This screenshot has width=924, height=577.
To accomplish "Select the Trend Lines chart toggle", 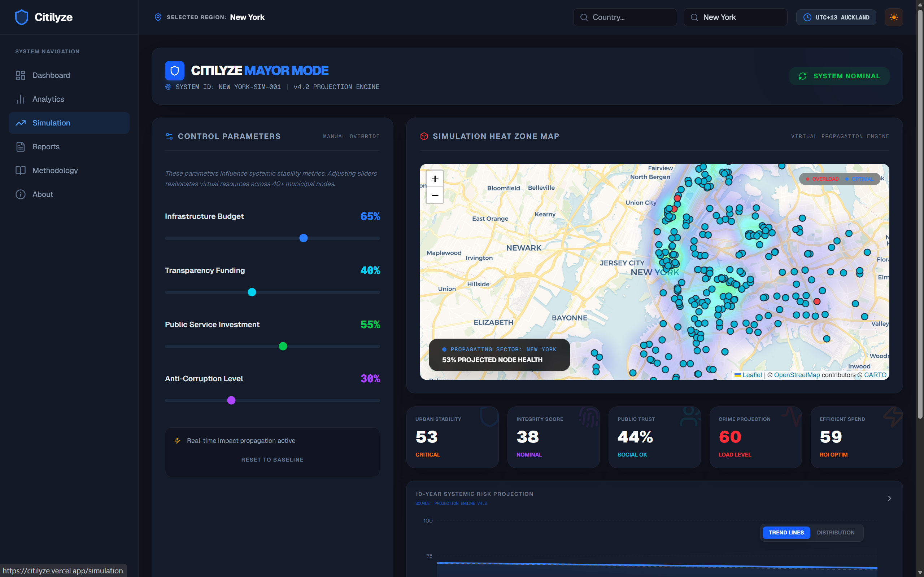I will [x=786, y=532].
